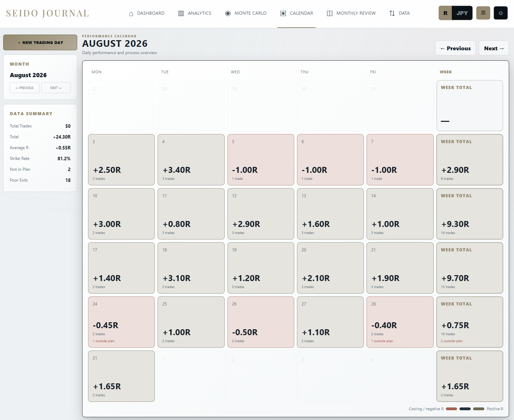Open August 3 day card +2.50R
514x420 pixels.
coord(121,160)
